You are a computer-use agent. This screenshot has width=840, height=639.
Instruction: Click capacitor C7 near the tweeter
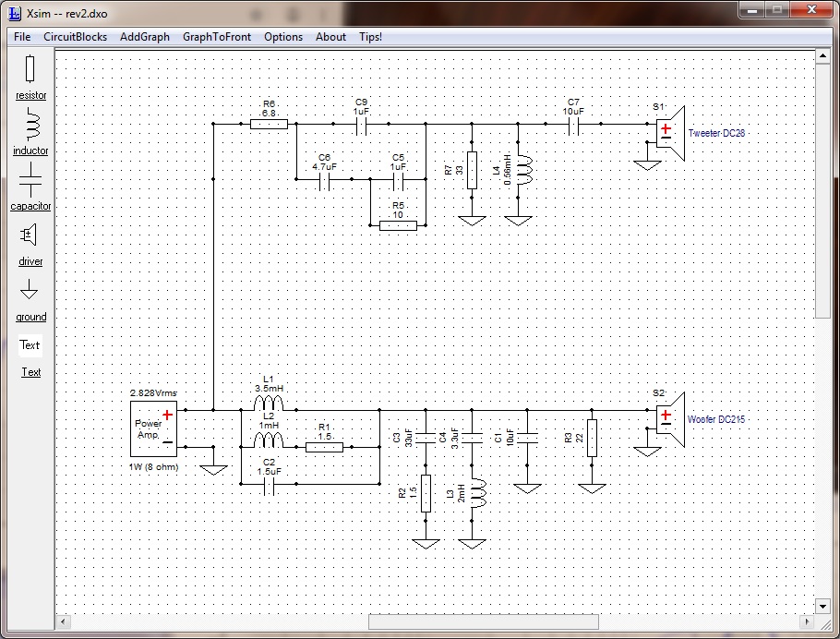tap(573, 125)
